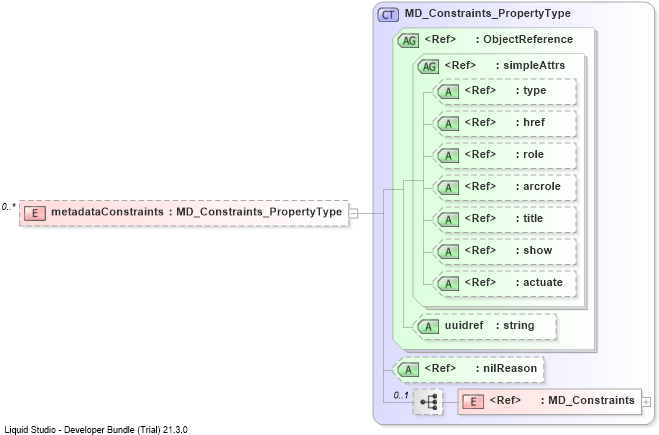Select the A icon of the show attribute
This screenshot has height=435, width=659.
tap(448, 251)
